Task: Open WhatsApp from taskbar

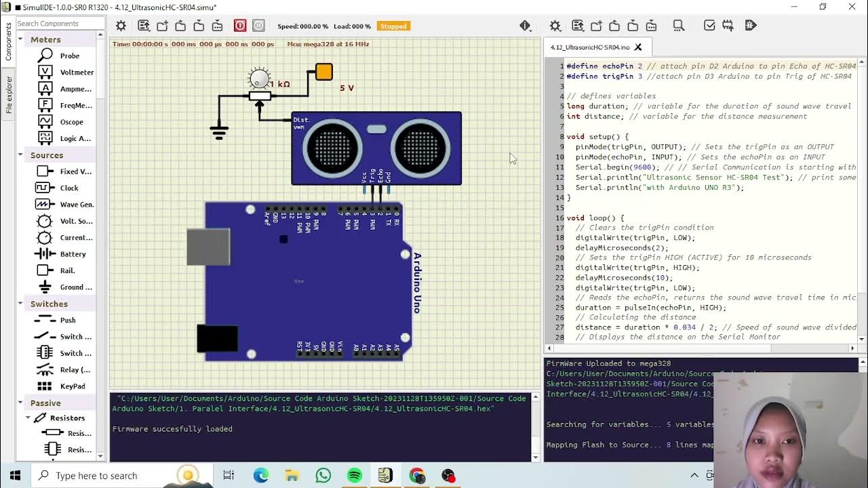Action: click(323, 475)
